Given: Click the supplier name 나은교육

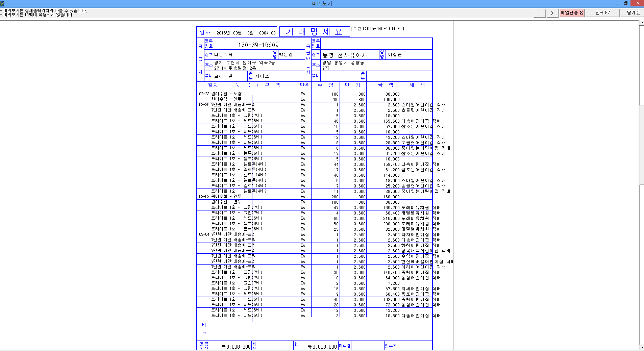Looking at the screenshot, I should (x=223, y=55).
